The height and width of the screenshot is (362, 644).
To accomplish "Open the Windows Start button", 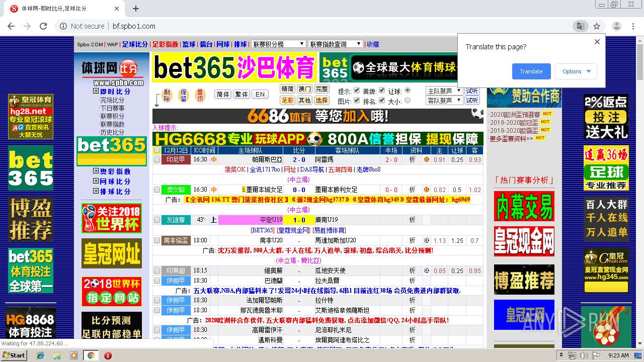I will tap(14, 355).
